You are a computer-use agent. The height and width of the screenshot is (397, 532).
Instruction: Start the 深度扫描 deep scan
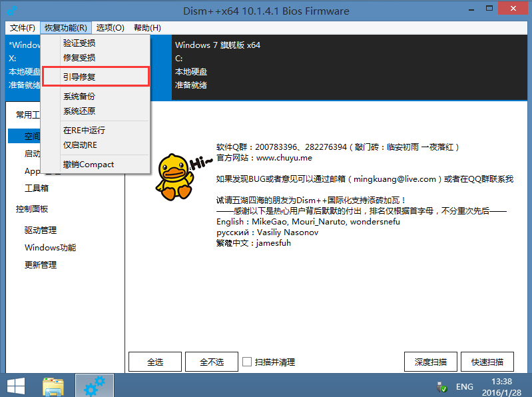[x=431, y=362]
